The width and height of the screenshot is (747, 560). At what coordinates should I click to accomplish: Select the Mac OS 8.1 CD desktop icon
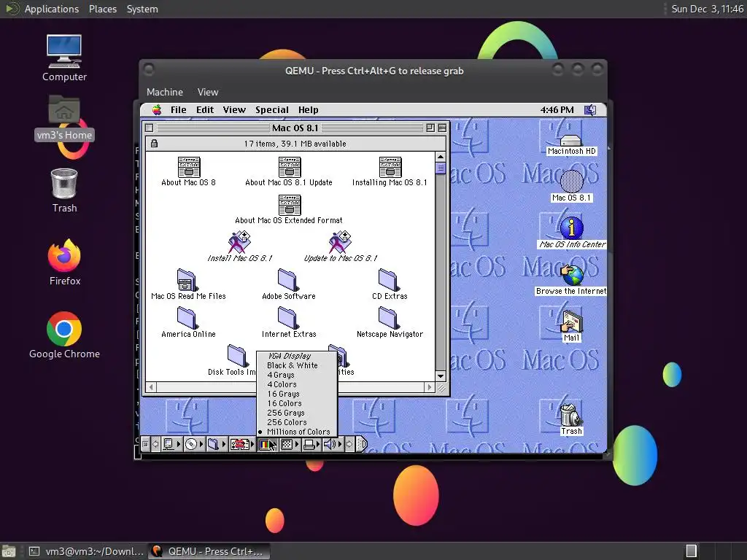572,182
